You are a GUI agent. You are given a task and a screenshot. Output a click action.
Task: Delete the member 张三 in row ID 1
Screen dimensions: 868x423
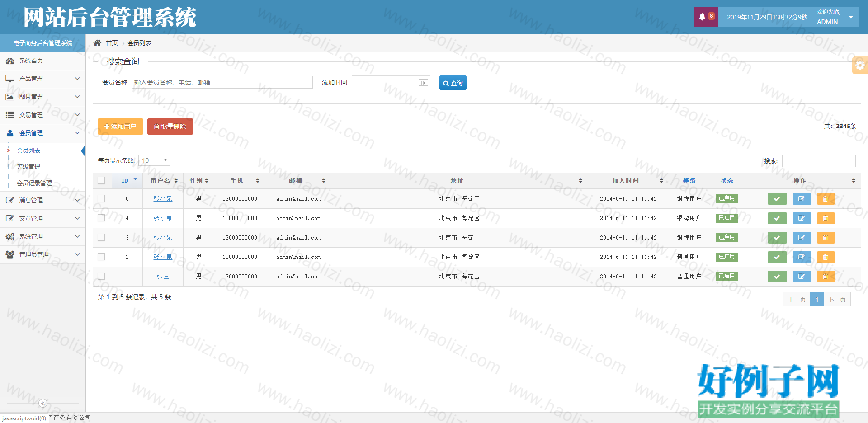pos(826,277)
